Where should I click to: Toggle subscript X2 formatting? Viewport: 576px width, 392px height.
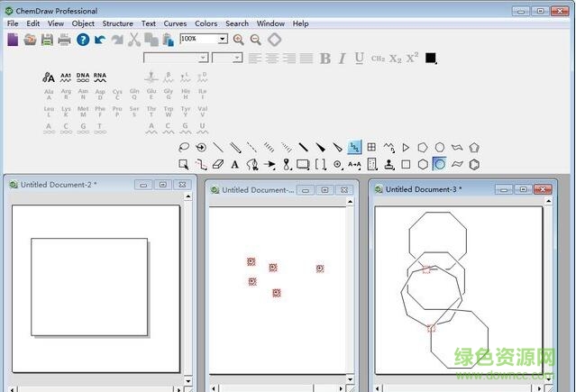click(395, 59)
